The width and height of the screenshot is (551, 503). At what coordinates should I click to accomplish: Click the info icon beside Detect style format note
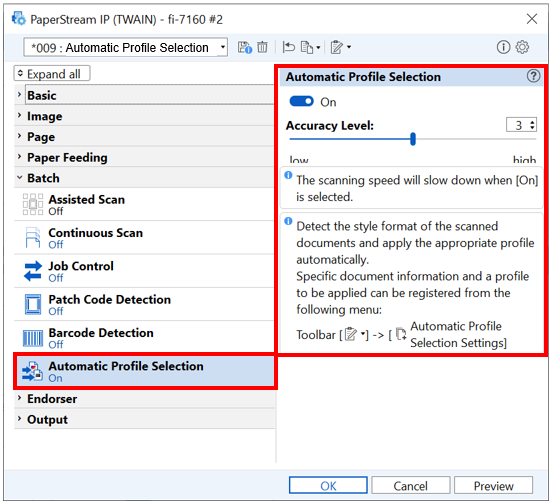coord(288,221)
